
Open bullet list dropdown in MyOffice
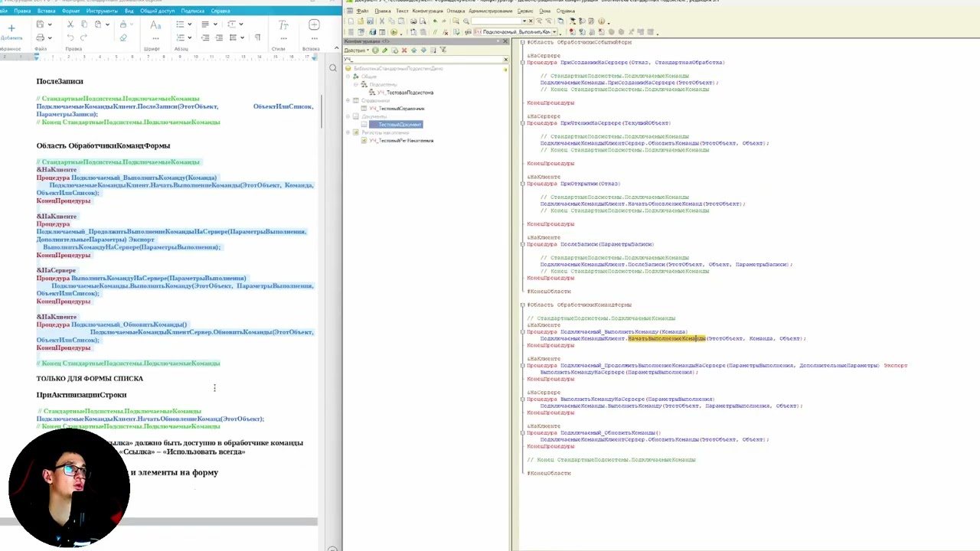[x=189, y=24]
